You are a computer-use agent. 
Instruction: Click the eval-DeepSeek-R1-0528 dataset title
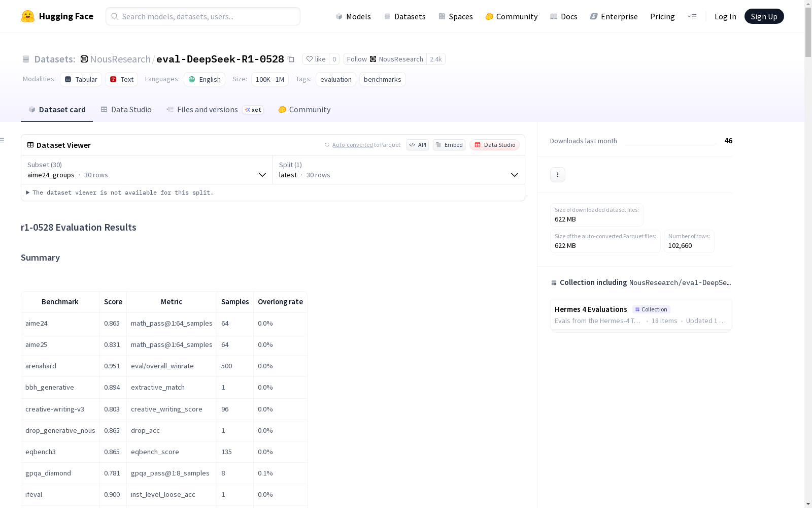coord(220,59)
